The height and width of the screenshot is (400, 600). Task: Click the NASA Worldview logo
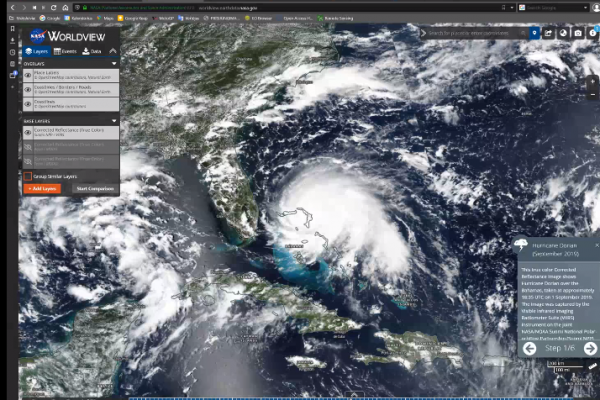[x=68, y=36]
